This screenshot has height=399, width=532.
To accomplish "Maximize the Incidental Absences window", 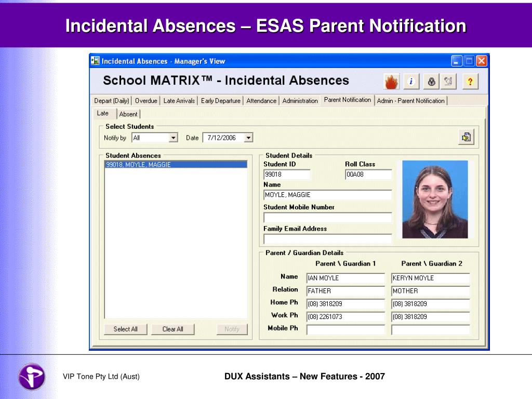I will tap(469, 61).
